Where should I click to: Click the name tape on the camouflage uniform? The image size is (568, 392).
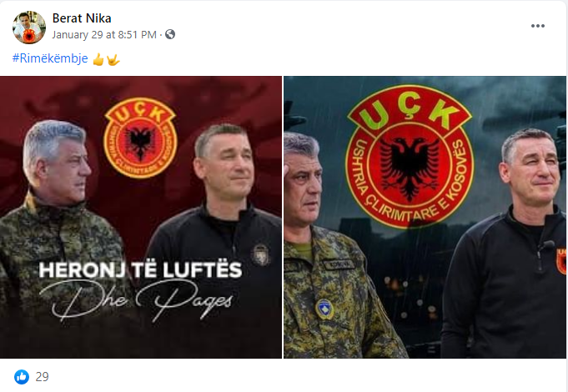[x=339, y=265]
